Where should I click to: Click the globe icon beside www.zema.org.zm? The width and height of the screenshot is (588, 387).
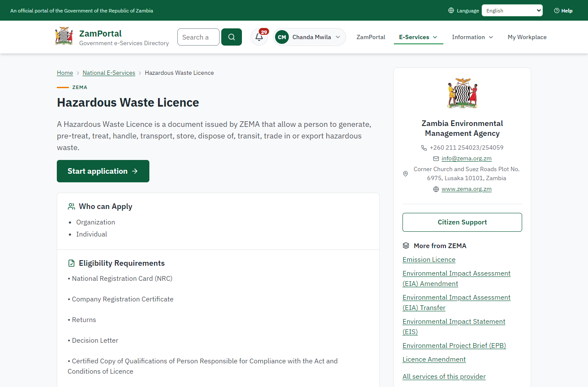point(436,189)
